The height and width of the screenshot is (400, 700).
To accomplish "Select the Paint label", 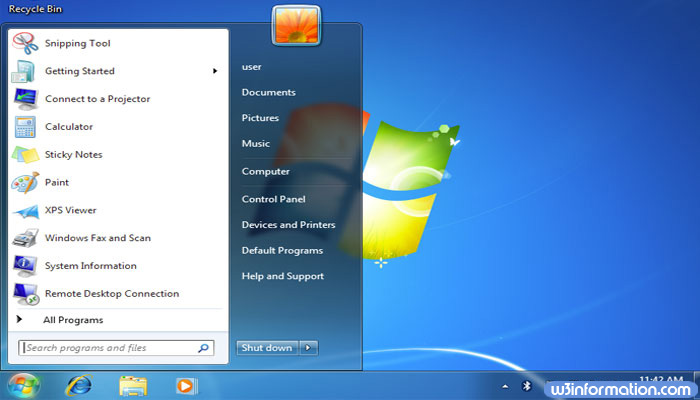I will click(57, 183).
